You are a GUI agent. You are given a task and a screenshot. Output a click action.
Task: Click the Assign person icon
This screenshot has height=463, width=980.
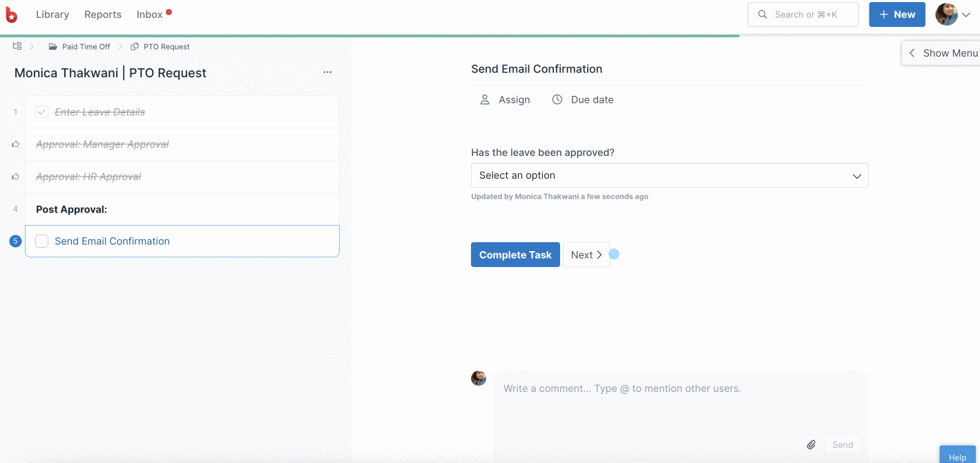click(x=485, y=99)
